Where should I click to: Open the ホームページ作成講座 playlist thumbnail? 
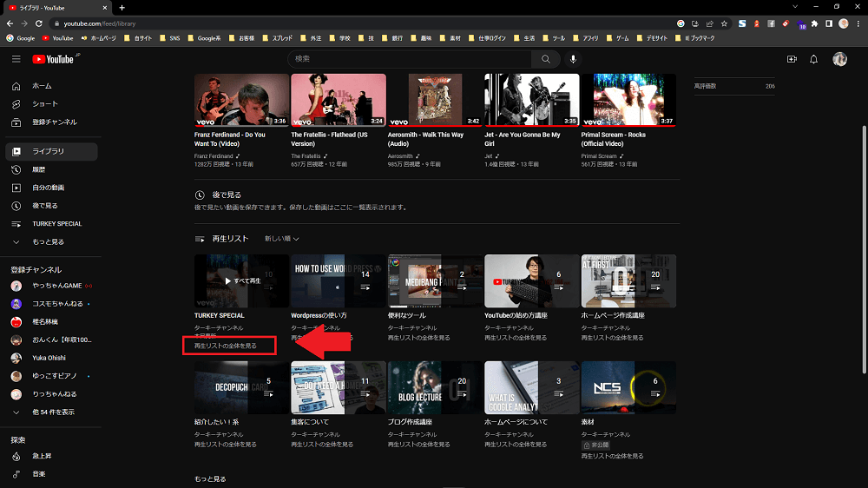(628, 280)
